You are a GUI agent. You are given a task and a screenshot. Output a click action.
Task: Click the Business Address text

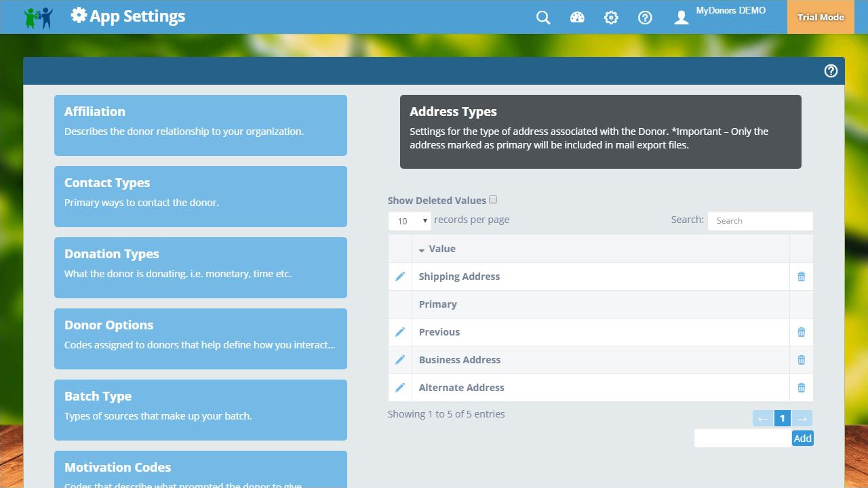click(460, 360)
